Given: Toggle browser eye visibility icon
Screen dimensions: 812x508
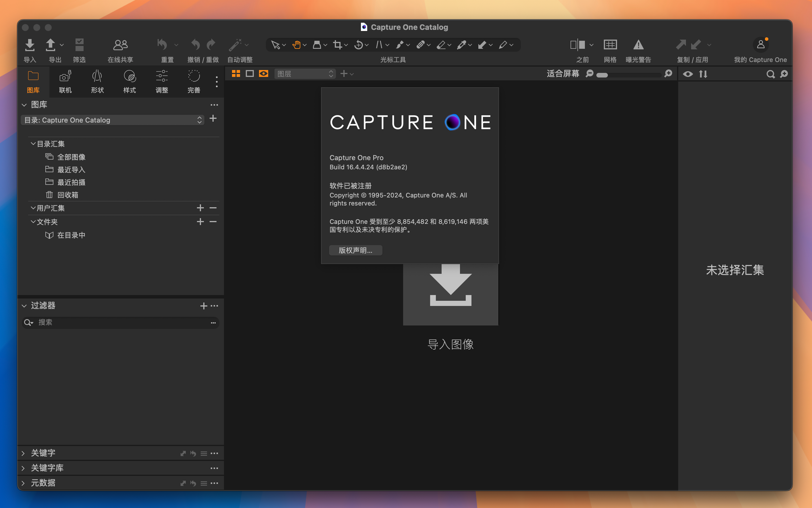Looking at the screenshot, I should pyautogui.click(x=688, y=74).
